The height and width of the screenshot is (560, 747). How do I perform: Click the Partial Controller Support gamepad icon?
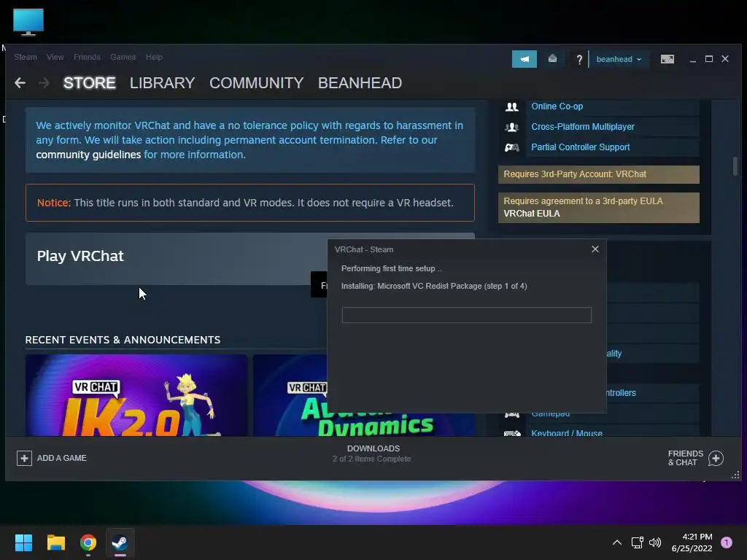511,147
